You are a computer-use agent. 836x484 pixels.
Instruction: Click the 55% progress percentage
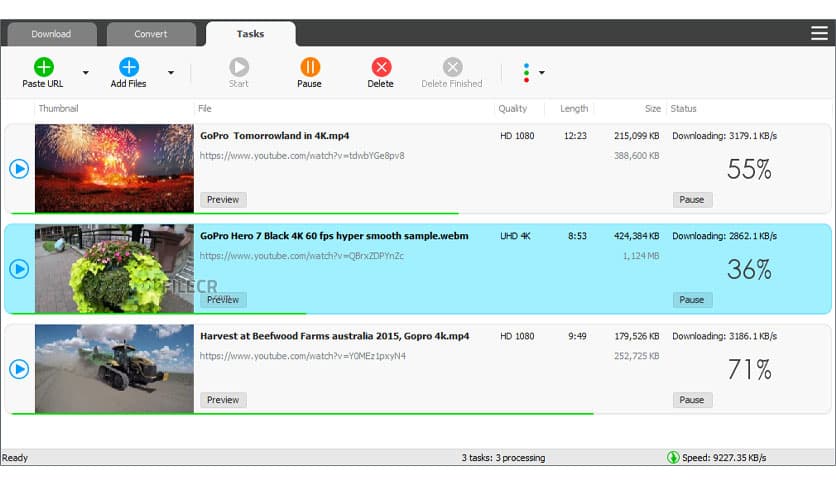point(750,170)
